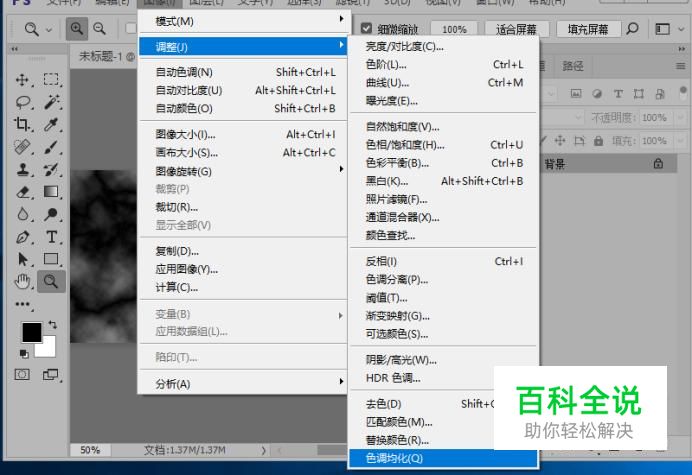This screenshot has height=475, width=692.
Task: Click the Zoom Out magnifier button
Action: (100, 29)
